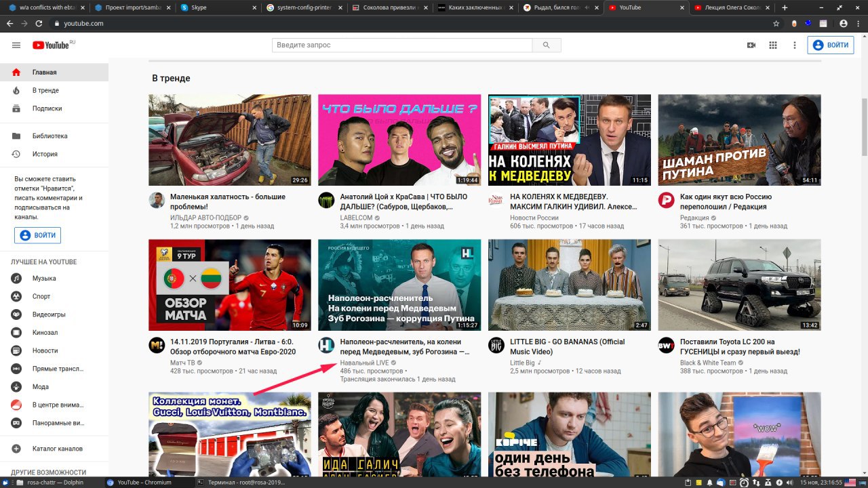Click the LABELCOM channel name
Image resolution: width=868 pixels, height=488 pixels.
tap(356, 218)
